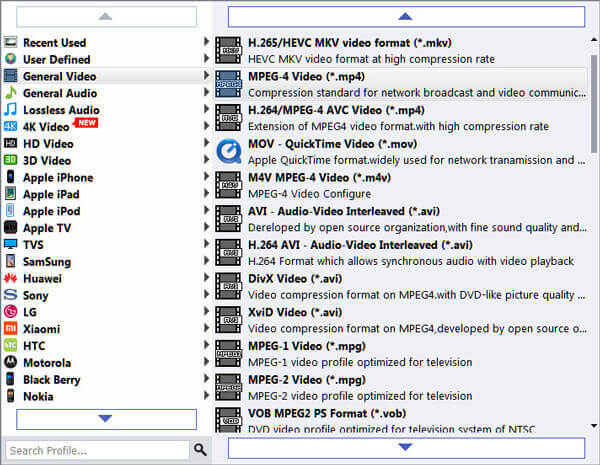
Task: Click the format list scrollbar thumb
Action: (x=593, y=104)
